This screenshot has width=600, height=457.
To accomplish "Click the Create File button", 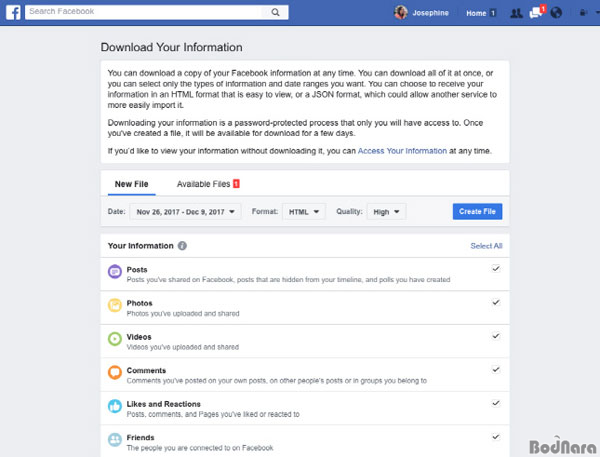I will (x=477, y=211).
